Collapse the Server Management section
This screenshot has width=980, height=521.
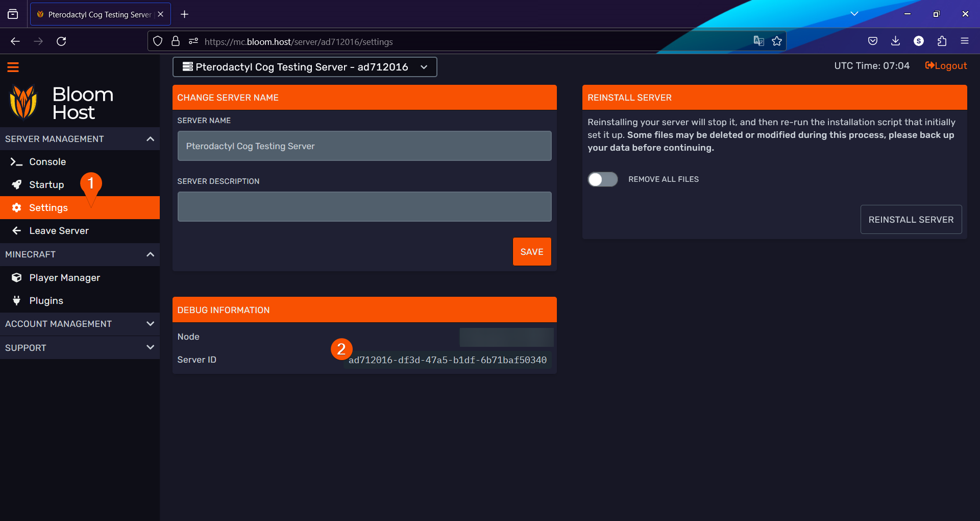click(80, 139)
